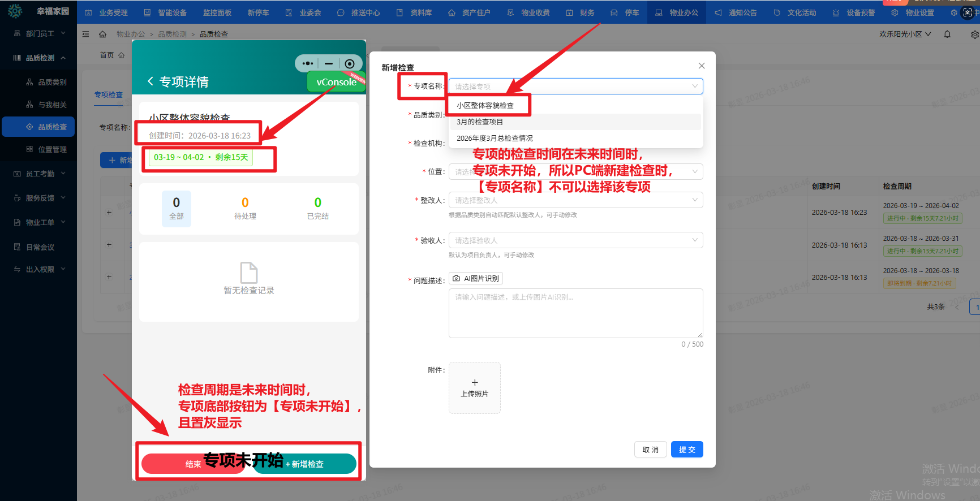Click the 资产住户 house icon in top nav
The image size is (980, 501).
(452, 12)
